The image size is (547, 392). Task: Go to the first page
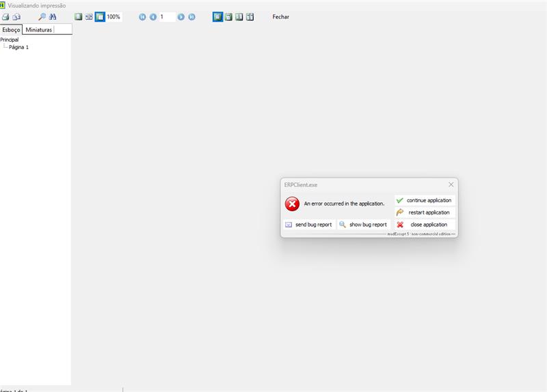click(142, 16)
